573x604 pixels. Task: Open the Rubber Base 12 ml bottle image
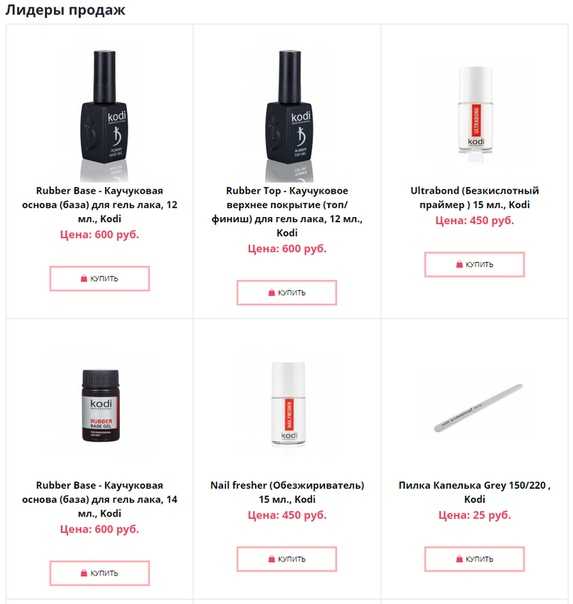tap(104, 114)
